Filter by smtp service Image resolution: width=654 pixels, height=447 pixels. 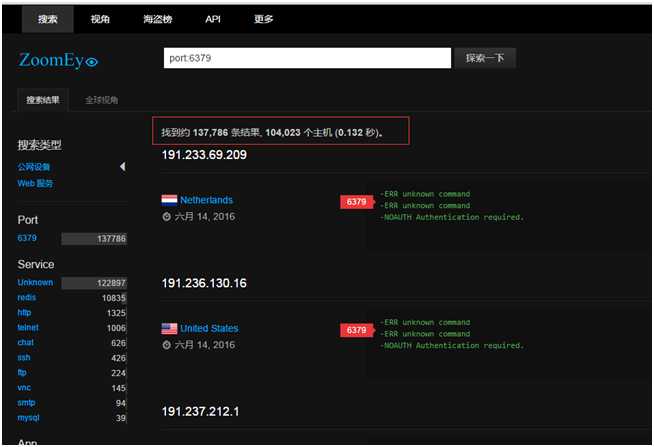[x=26, y=403]
